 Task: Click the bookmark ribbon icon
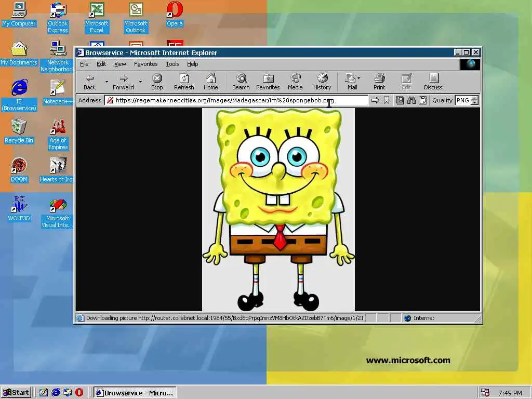387,100
